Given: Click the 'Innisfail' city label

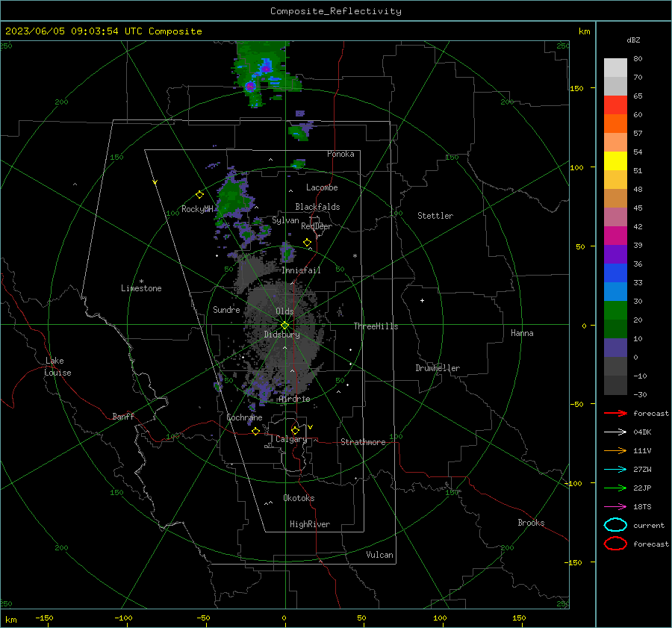Looking at the screenshot, I should point(301,270).
